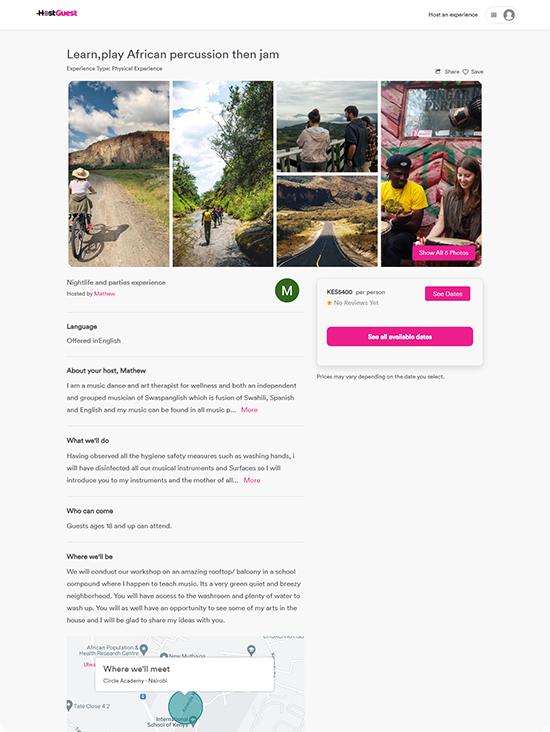This screenshot has width=550, height=732.
Task: Open host Mathew's profile link
Action: click(x=105, y=294)
